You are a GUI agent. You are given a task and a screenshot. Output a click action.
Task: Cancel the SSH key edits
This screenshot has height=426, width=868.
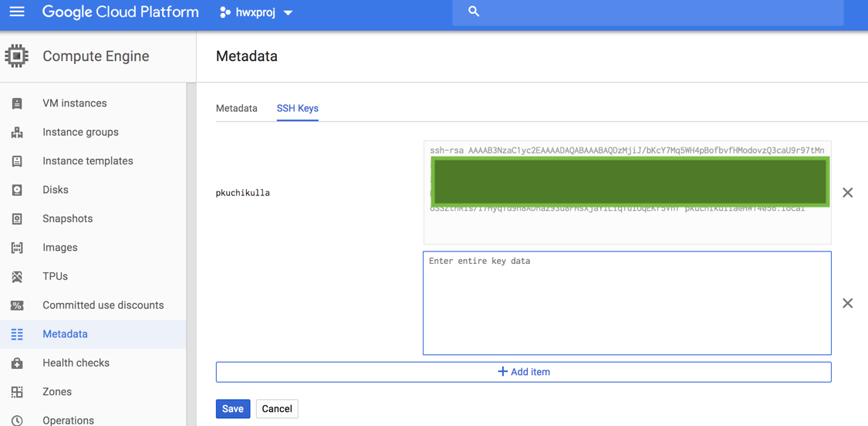[x=277, y=409]
